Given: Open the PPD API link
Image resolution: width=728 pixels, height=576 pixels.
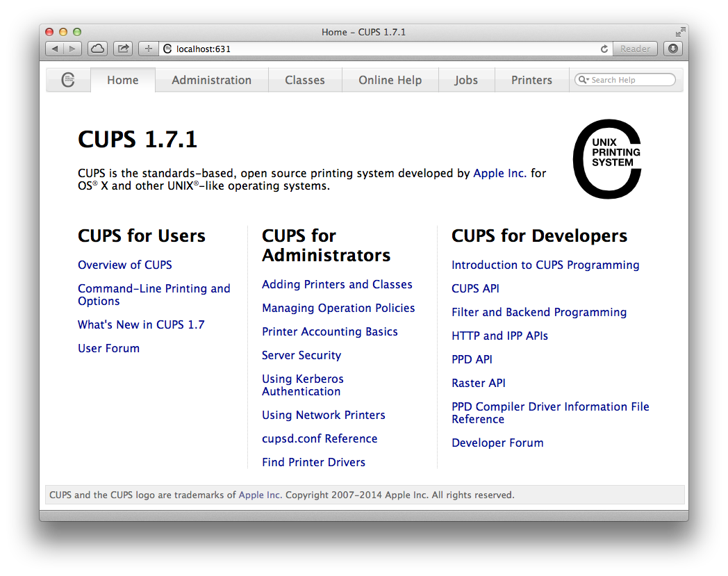Looking at the screenshot, I should tap(472, 359).
